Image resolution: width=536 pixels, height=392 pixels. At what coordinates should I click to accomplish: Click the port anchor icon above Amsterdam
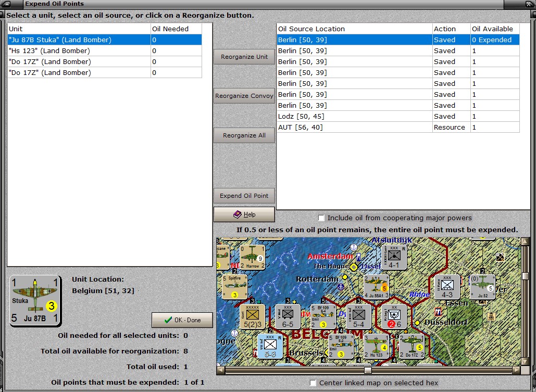click(354, 247)
